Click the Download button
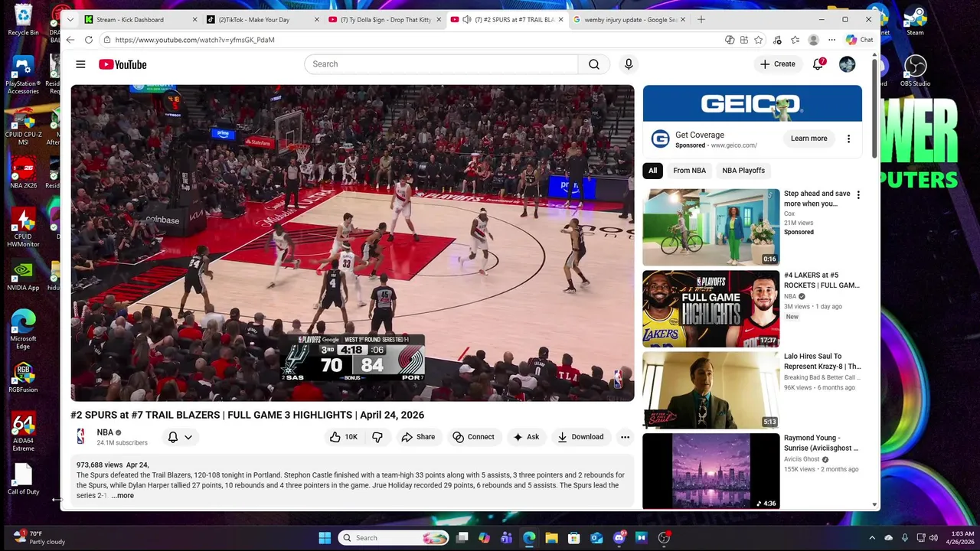The height and width of the screenshot is (551, 980). 580,437
